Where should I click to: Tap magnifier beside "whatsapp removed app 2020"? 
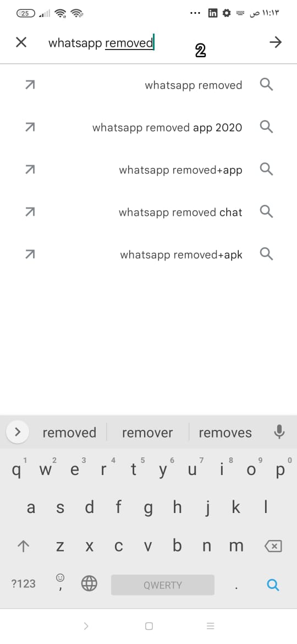[x=267, y=127]
